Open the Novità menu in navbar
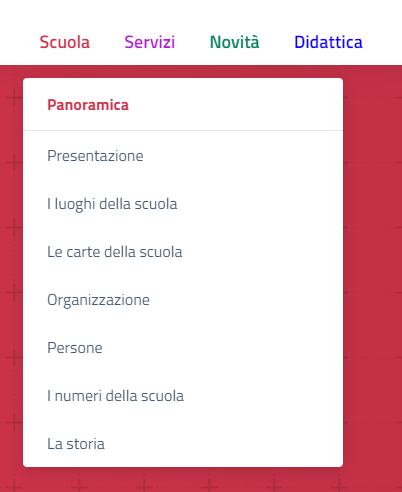Screen dimensions: 402x492 (x=235, y=42)
